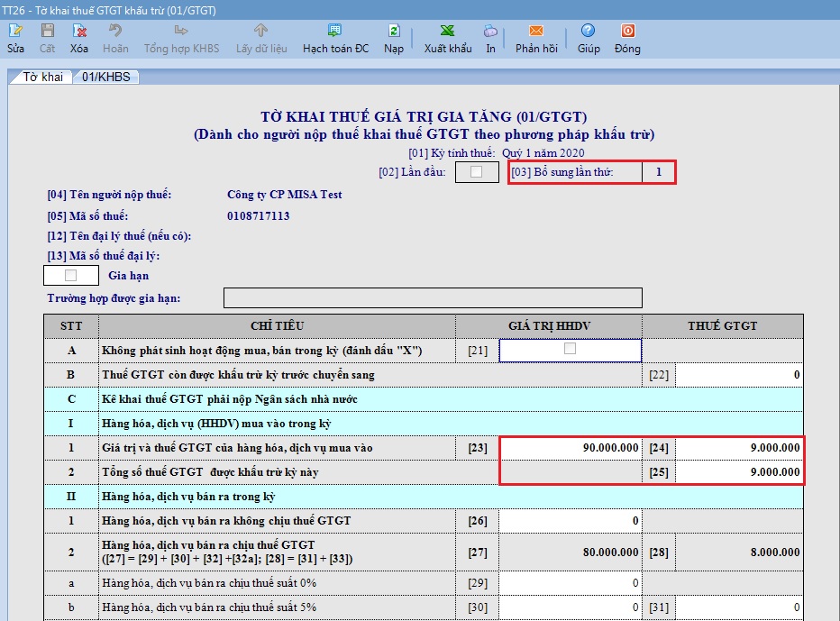The width and height of the screenshot is (840, 621).
Task: Select the [24] purchase VAT field
Action: click(739, 448)
